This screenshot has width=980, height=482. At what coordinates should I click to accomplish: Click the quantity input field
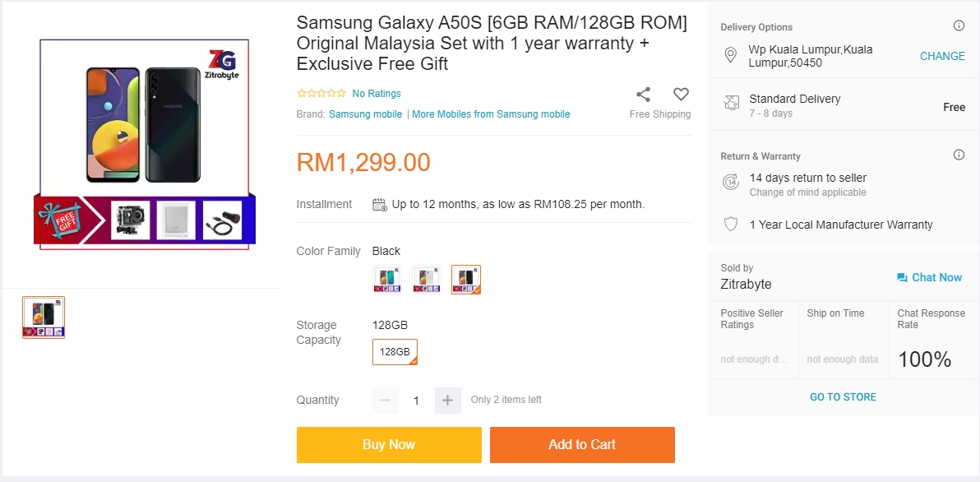[416, 401]
